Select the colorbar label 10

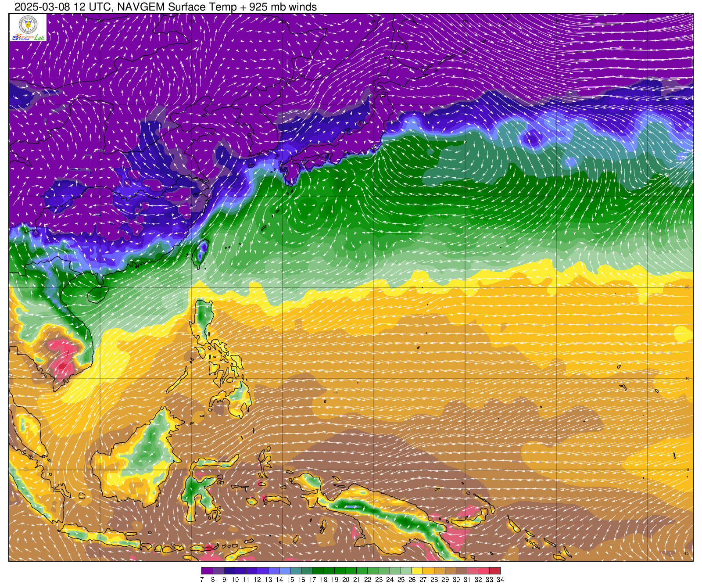[235, 580]
